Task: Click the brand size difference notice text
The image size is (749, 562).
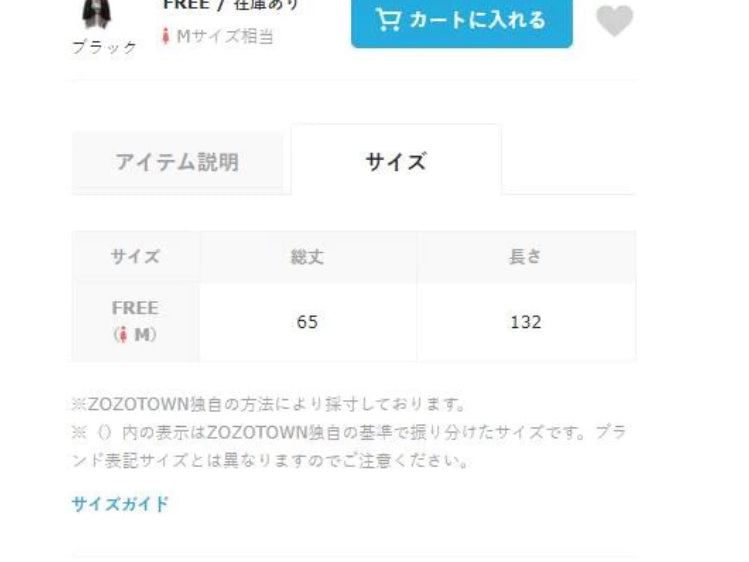Action: coord(349,446)
